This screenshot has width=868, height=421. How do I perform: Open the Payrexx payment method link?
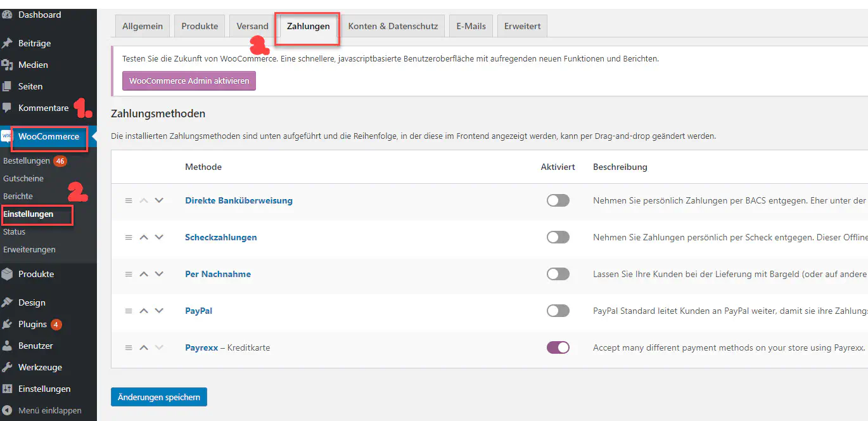[x=201, y=347]
